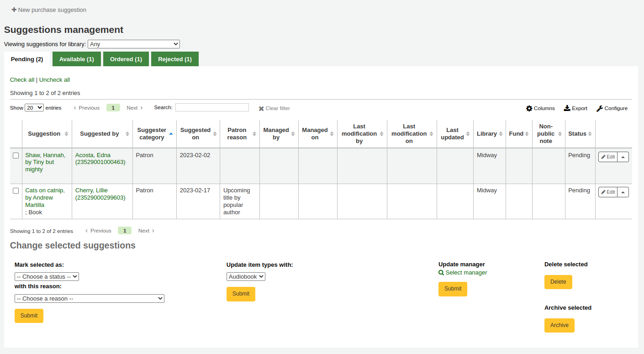Click the Select manager magnifier icon
644x354 pixels.
point(441,272)
